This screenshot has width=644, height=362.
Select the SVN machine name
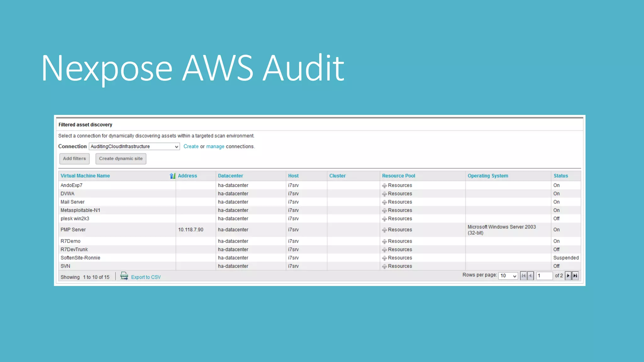[65, 266]
